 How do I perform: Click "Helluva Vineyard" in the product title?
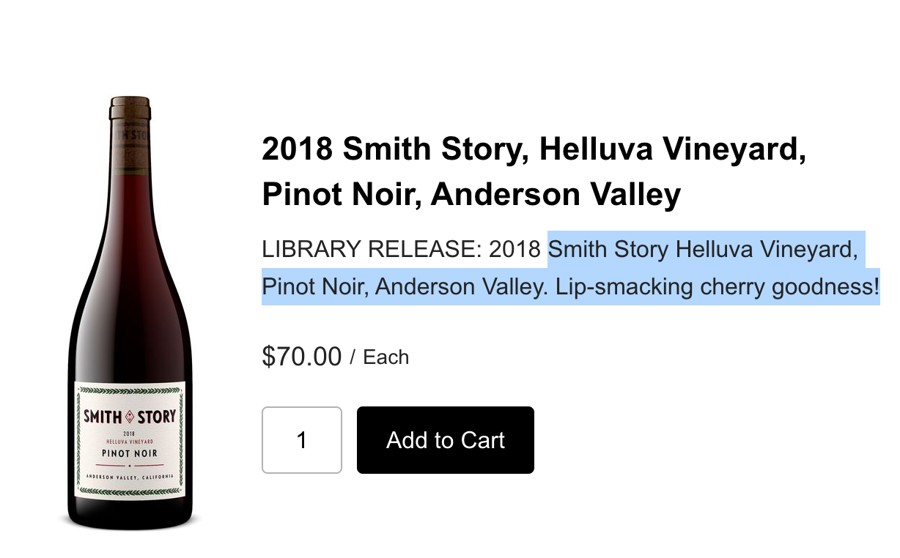coord(672,149)
